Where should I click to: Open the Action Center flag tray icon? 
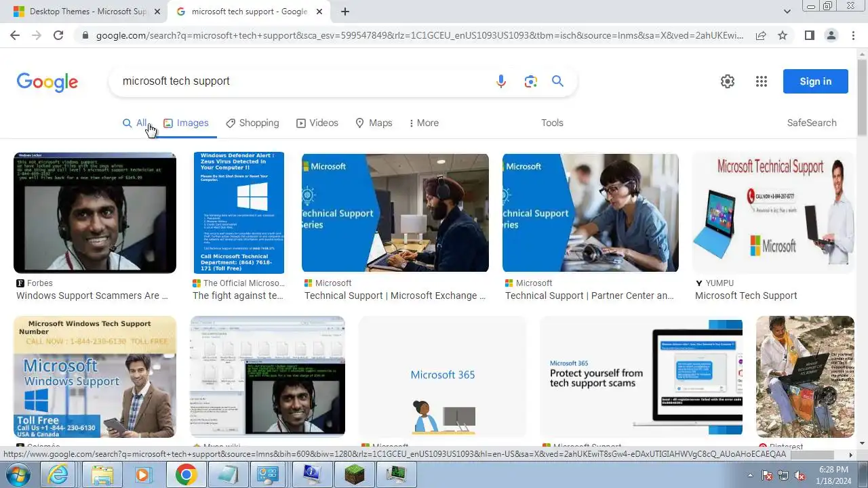767,476
